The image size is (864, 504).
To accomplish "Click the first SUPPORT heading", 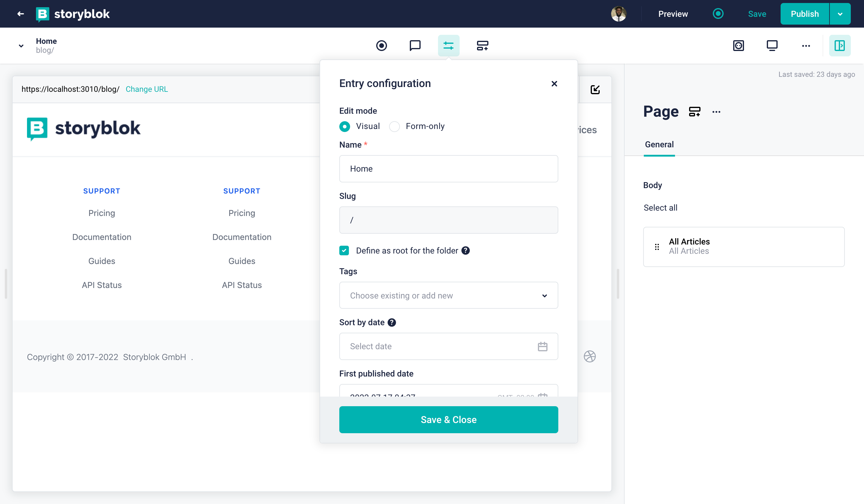I will (x=102, y=191).
